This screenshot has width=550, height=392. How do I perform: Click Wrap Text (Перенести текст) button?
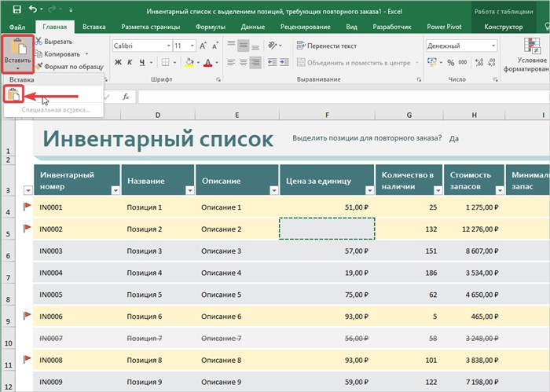tap(327, 46)
